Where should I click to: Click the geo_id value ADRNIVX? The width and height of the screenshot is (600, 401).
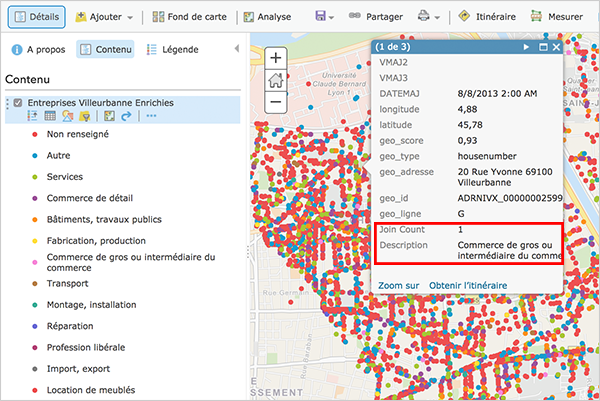[510, 198]
